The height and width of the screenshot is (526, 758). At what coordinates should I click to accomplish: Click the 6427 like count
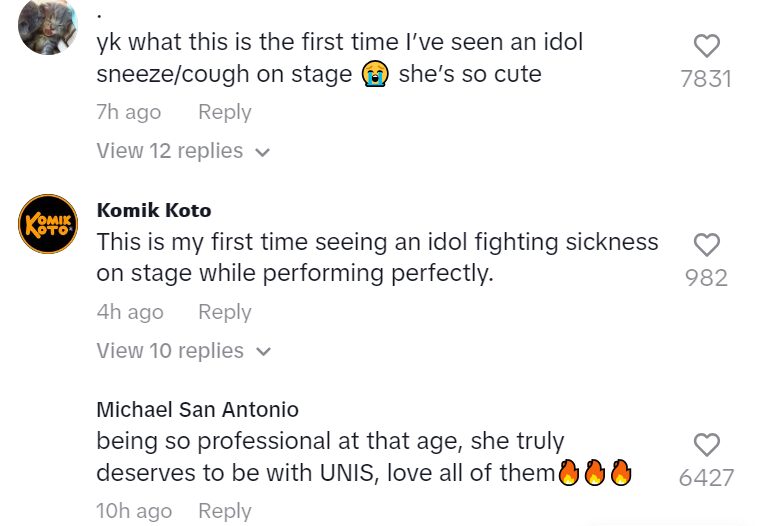tap(706, 478)
